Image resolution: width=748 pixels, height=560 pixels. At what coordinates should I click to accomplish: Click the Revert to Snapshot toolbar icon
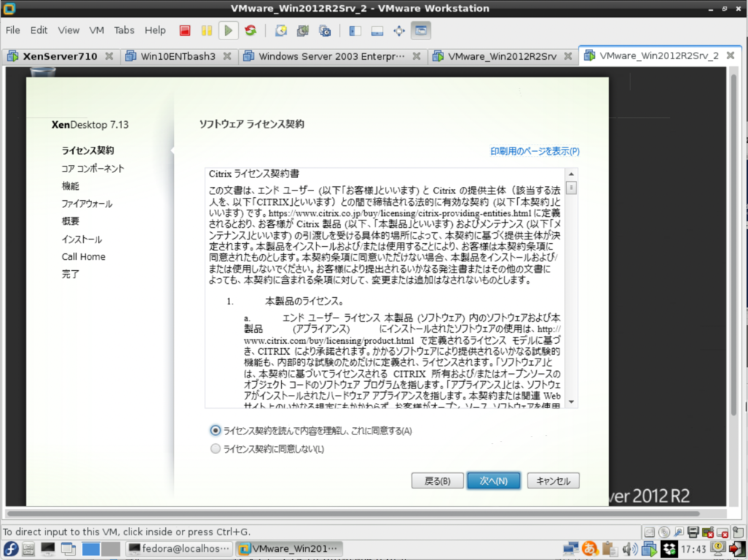pos(303,31)
